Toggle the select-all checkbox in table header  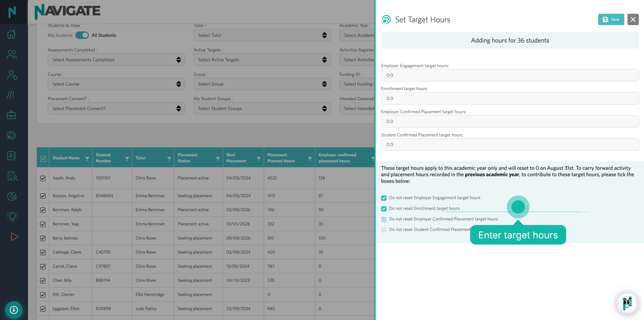43,159
